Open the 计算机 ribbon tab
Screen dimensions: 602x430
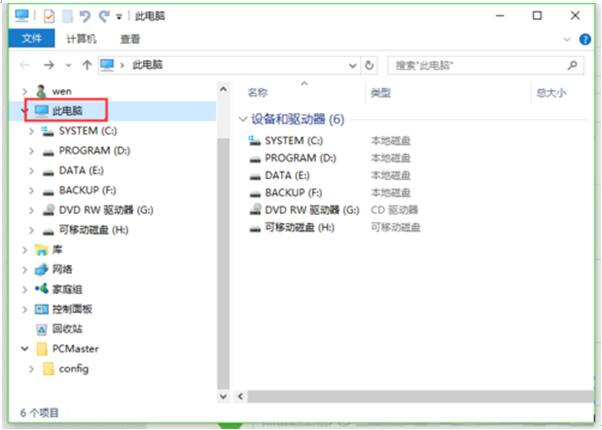click(x=81, y=39)
